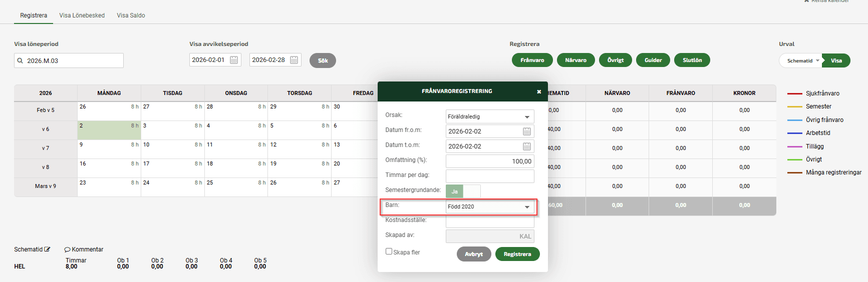Click the KRONOR column header

(744, 93)
